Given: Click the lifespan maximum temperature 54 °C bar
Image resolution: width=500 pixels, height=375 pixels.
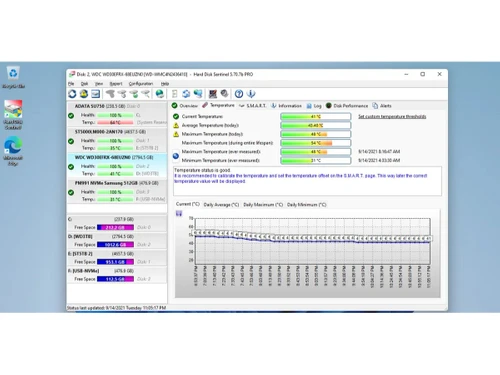Looking at the screenshot, I should (316, 143).
